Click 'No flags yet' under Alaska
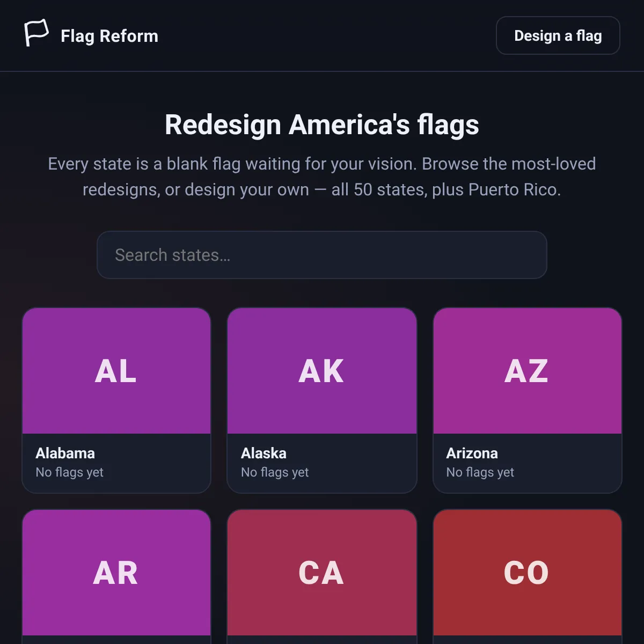Screen dimensions: 644x644 275,472
